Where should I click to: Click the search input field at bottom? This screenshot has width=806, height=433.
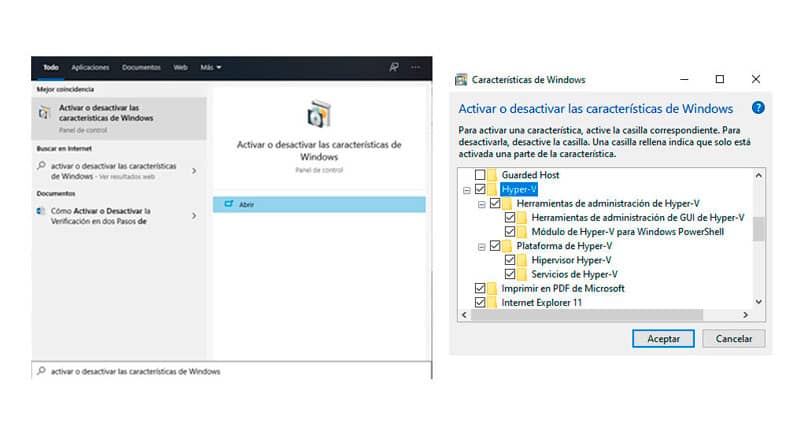(x=231, y=371)
